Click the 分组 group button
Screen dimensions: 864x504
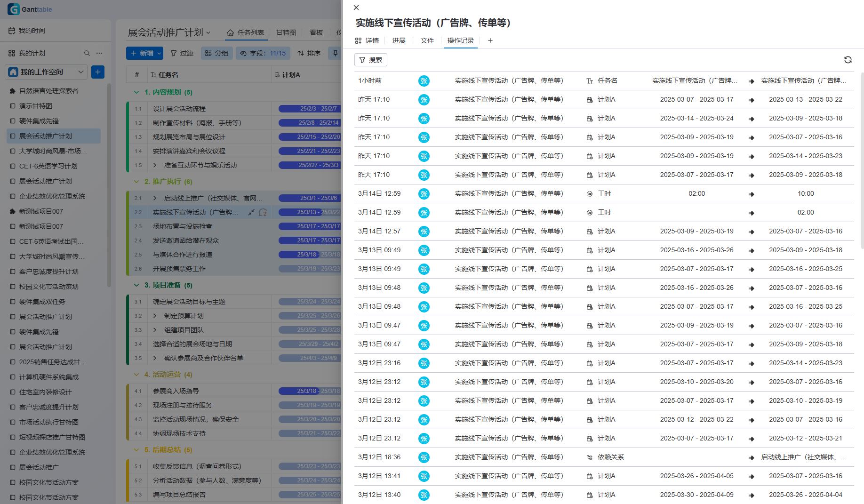216,53
